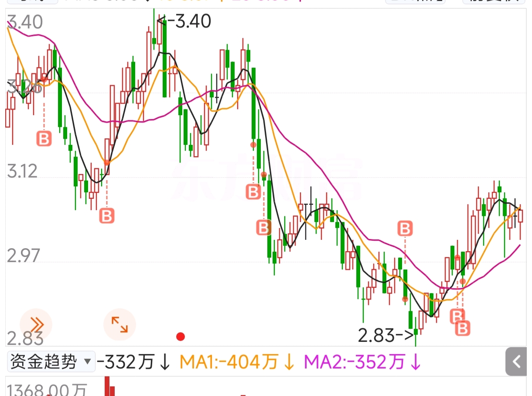Viewport: 532px width, 396px height.
Task: Tap the B buy marker nearest the 3.12 label
Action: 107,215
